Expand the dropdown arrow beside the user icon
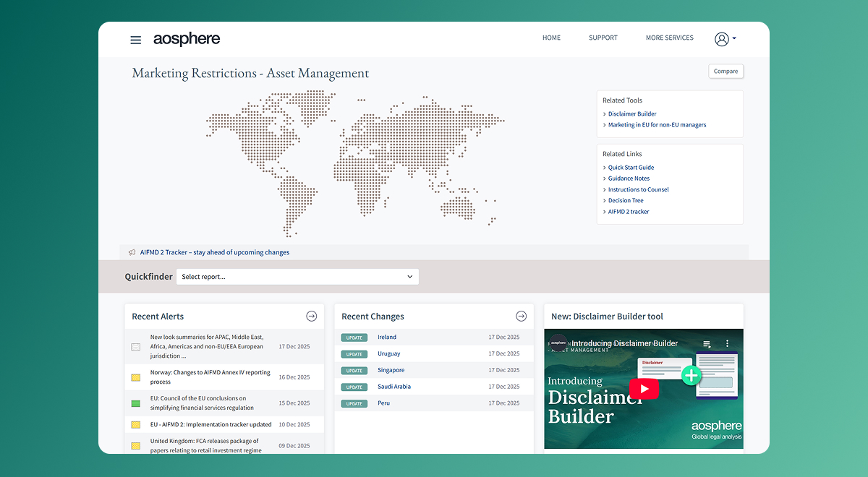Image resolution: width=868 pixels, height=477 pixels. point(734,39)
